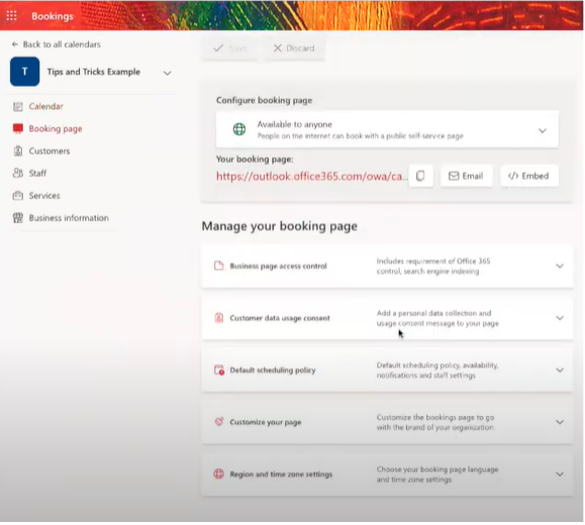Click the Default scheduling policy icon
Image resolution: width=585 pixels, height=525 pixels.
(x=219, y=370)
